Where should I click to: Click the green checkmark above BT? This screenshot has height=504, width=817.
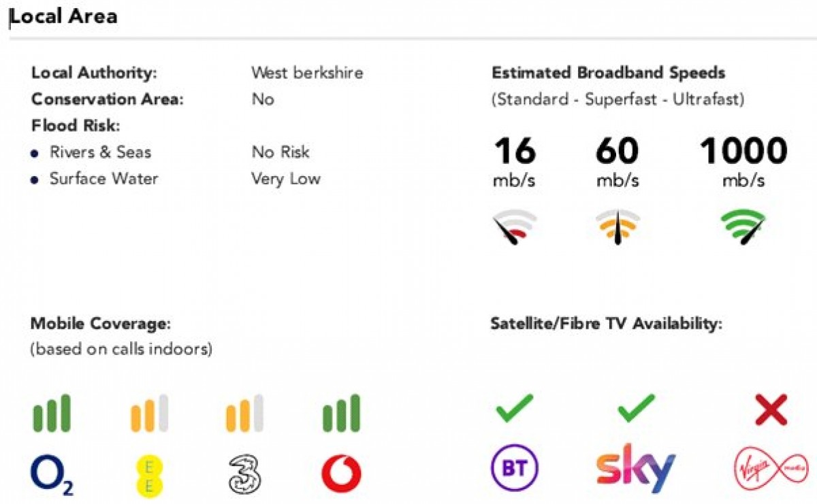click(514, 407)
